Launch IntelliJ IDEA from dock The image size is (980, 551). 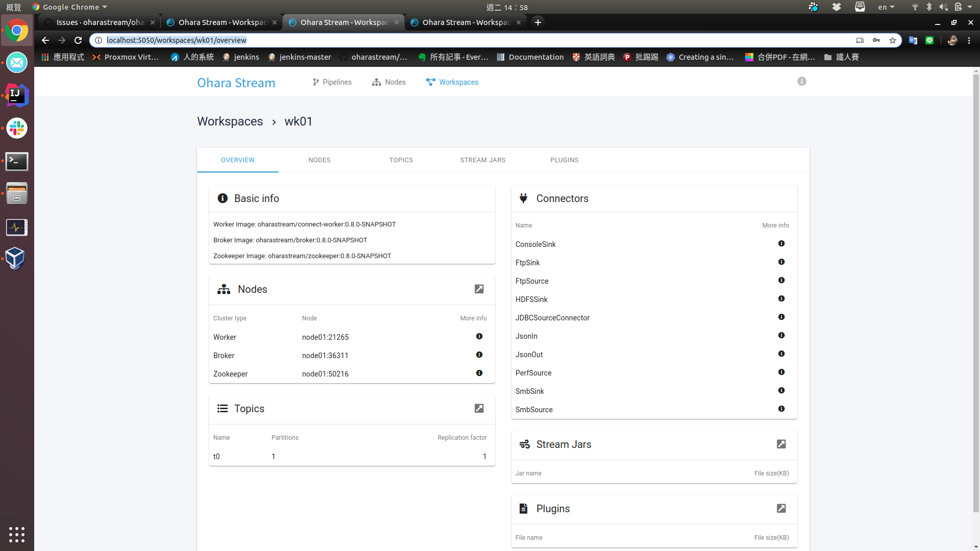17,95
